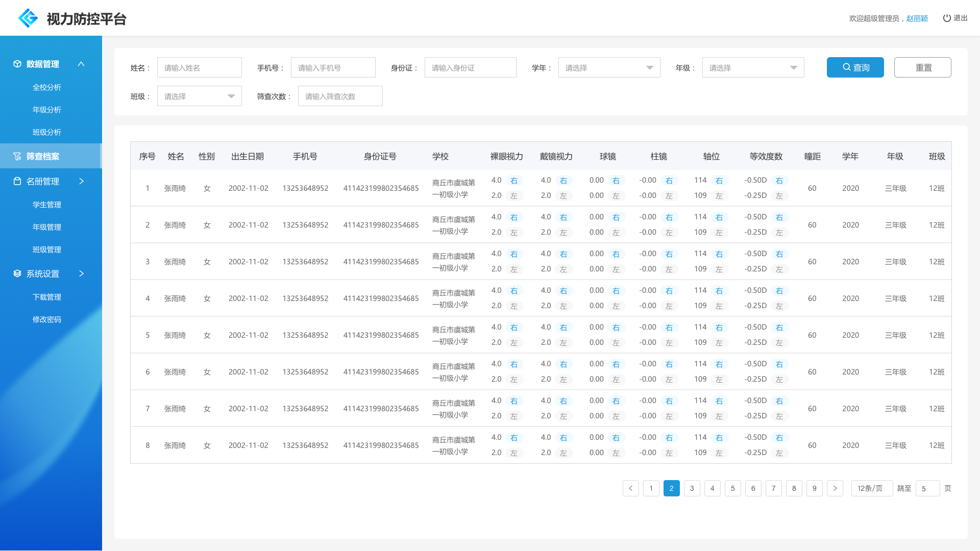Click the 身份证号 column header
Image resolution: width=980 pixels, height=551 pixels.
point(380,156)
